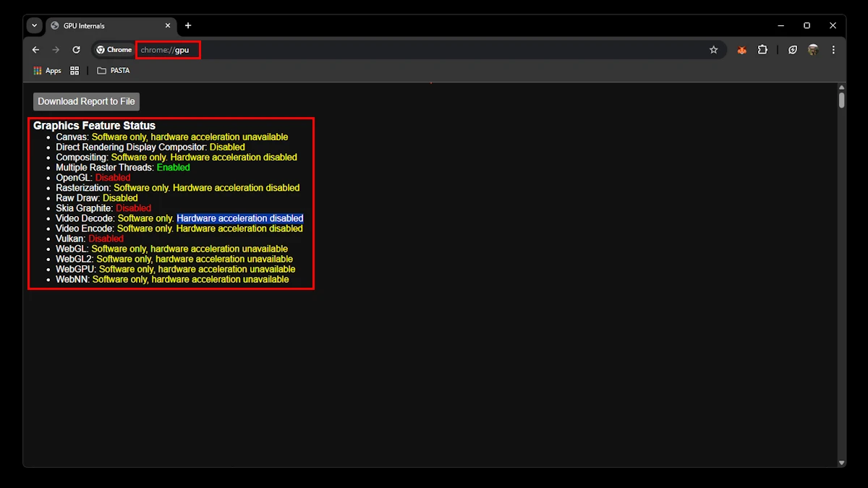Open the Chrome three-dot menu
Screen dimensions: 868x488
coord(833,50)
